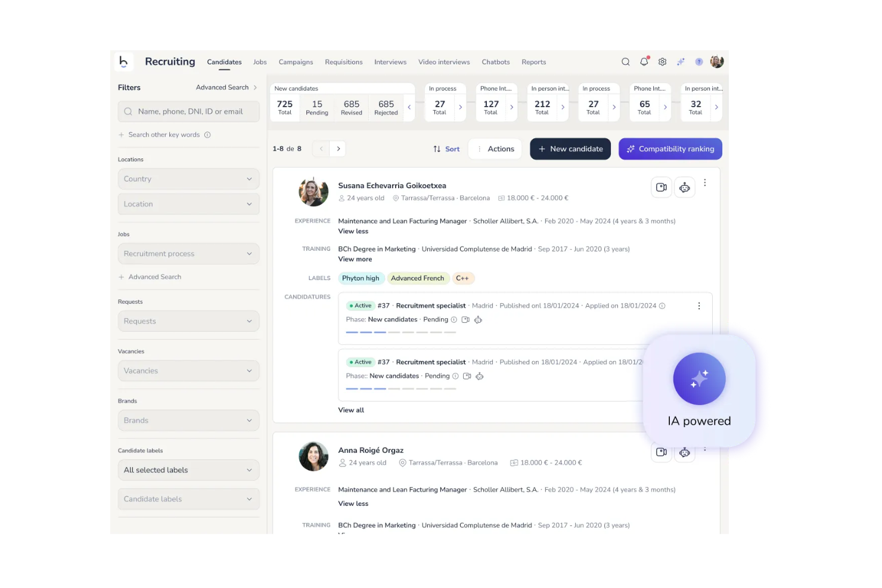This screenshot has height=588, width=882.
Task: Expand In person int. card showing 32
Action: tap(716, 107)
